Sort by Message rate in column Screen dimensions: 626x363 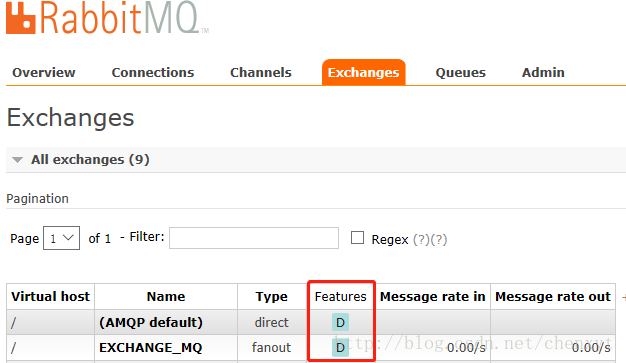pyautogui.click(x=432, y=297)
